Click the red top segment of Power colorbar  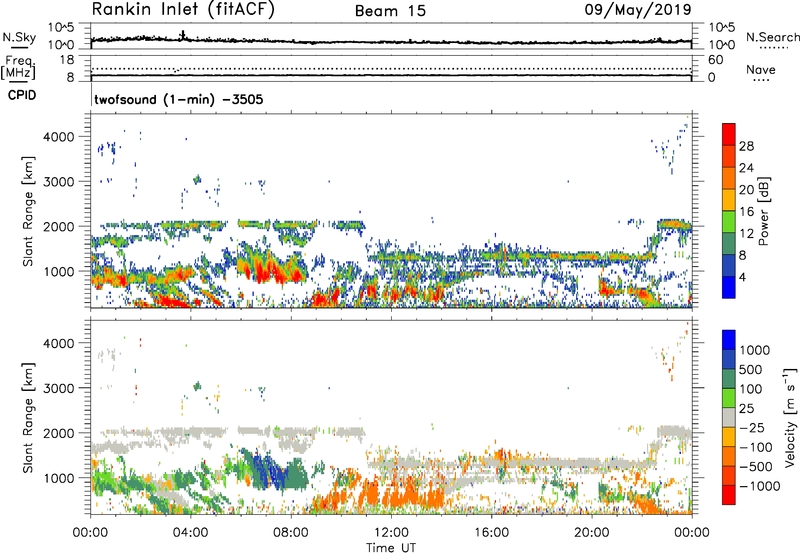729,134
